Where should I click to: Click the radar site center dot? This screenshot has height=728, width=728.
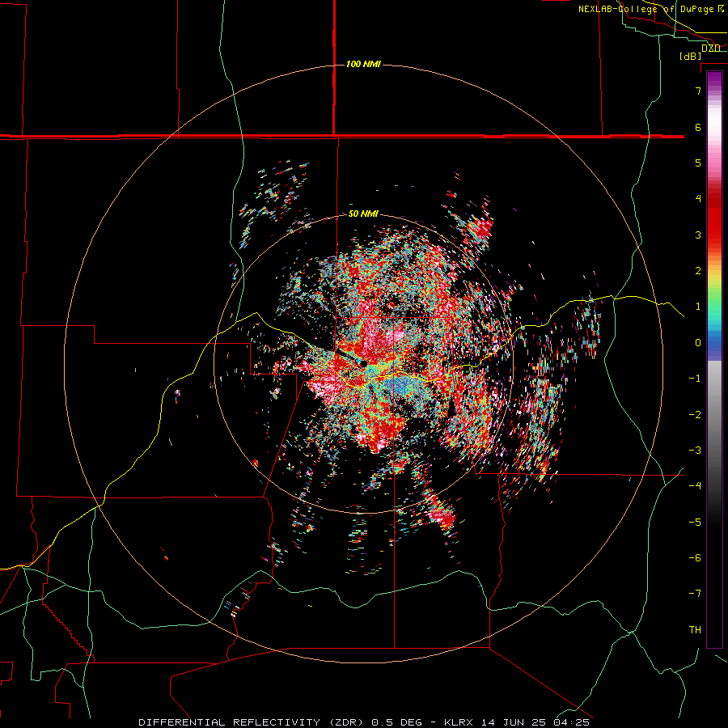[363, 364]
